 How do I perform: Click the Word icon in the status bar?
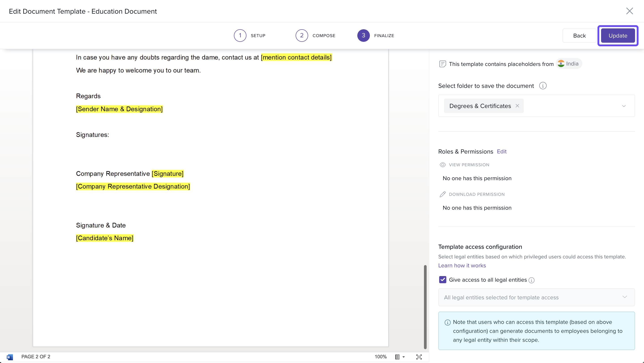pyautogui.click(x=10, y=357)
